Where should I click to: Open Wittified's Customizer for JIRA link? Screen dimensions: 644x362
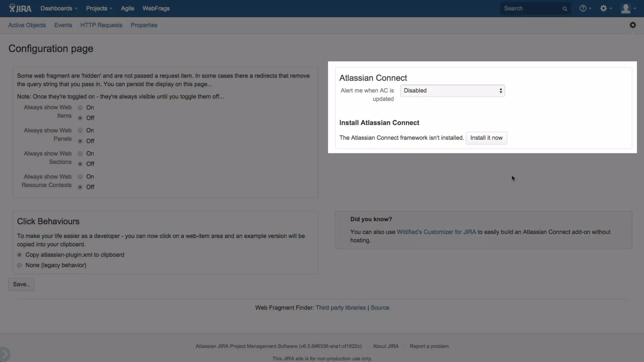[x=436, y=232]
